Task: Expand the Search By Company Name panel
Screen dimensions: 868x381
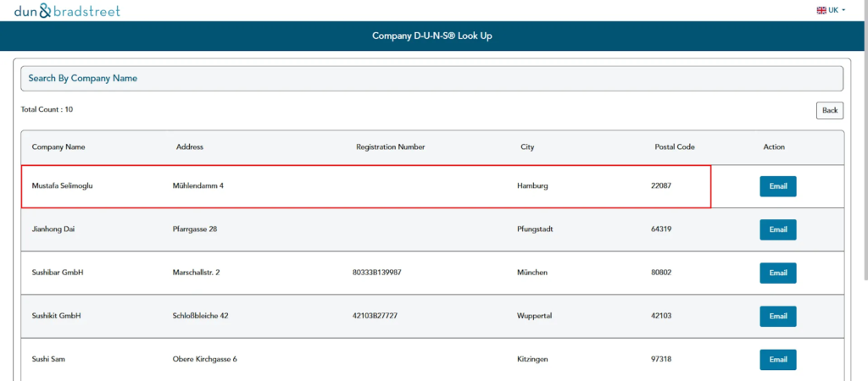Action: click(x=431, y=78)
